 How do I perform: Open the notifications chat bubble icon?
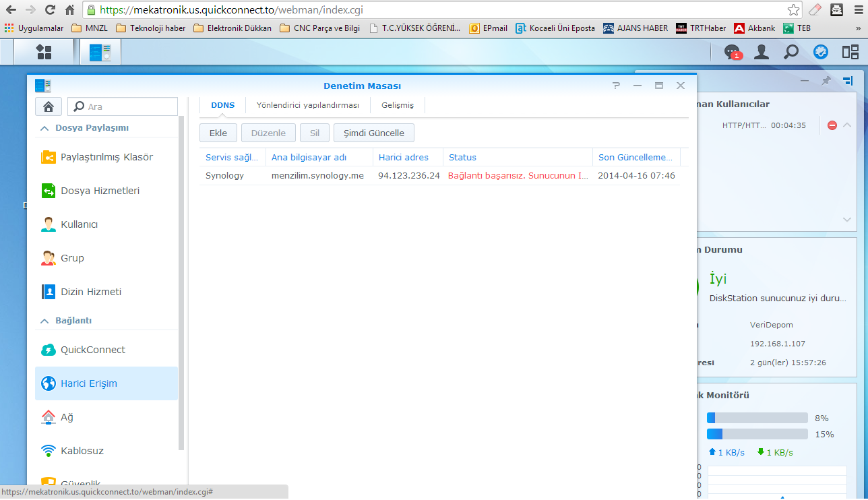click(x=732, y=52)
